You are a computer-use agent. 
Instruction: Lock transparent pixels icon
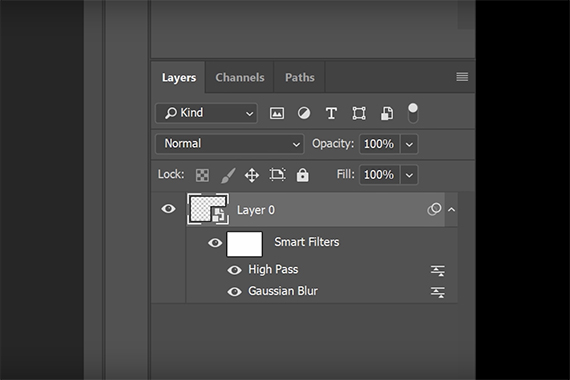pyautogui.click(x=202, y=175)
